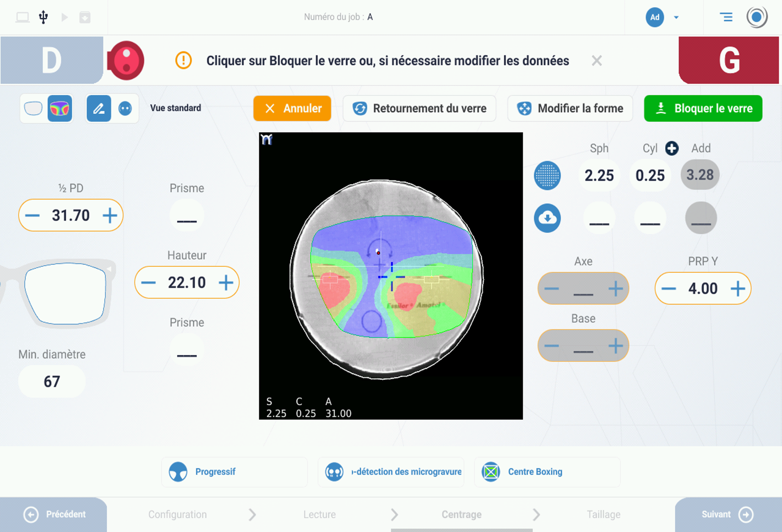Decrease the Base value
782x532 pixels.
point(551,346)
